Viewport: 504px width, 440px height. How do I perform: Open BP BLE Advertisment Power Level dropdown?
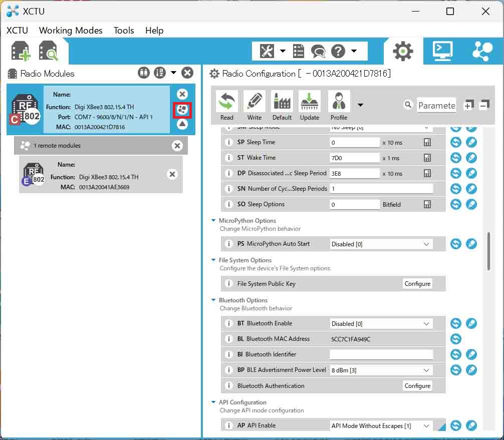coord(381,370)
